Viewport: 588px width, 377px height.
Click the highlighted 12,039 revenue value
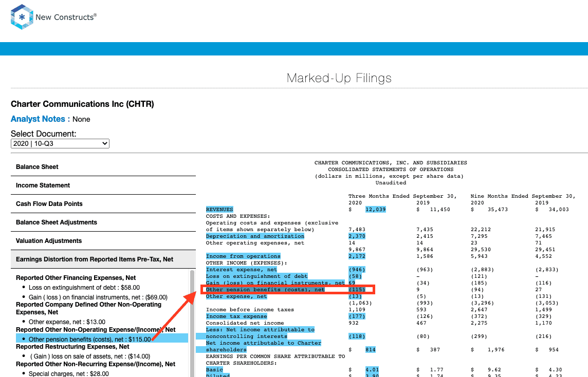point(375,210)
